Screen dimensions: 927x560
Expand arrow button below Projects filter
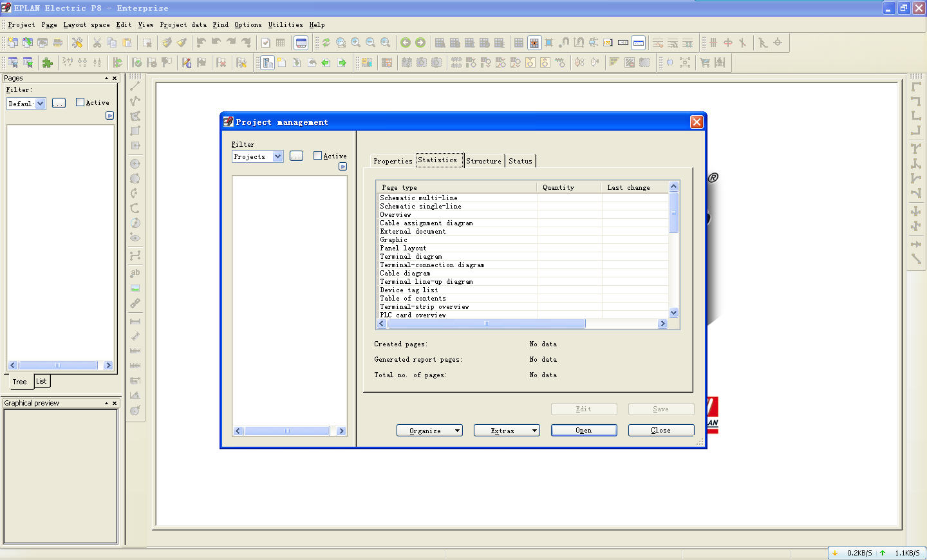342,167
